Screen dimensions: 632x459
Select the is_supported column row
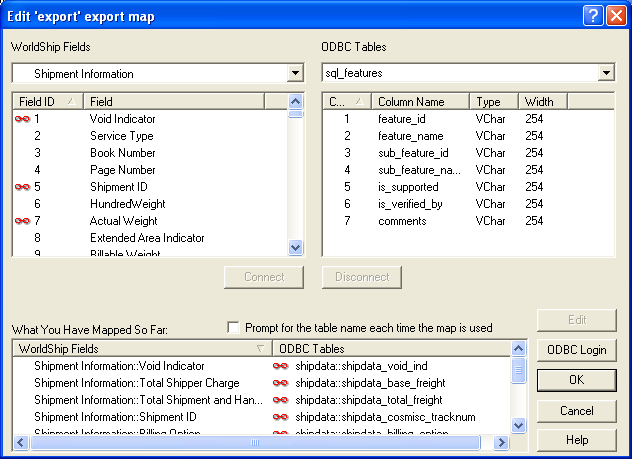[468, 187]
